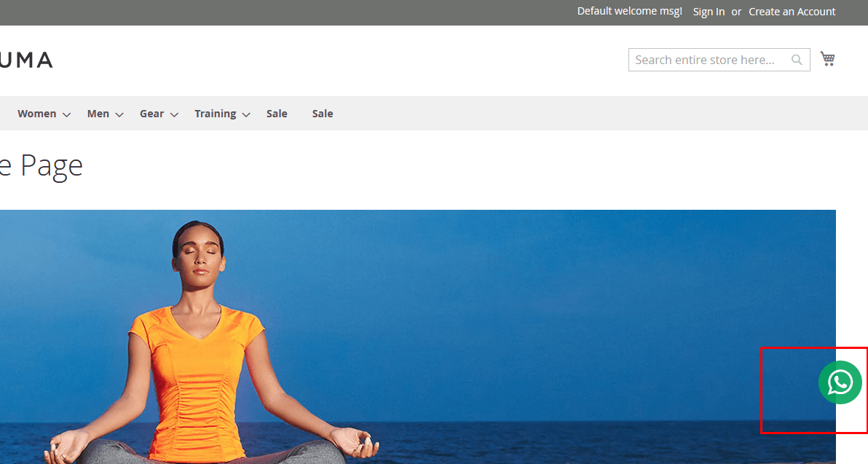Click Create an Account link
The width and height of the screenshot is (868, 464).
(792, 12)
